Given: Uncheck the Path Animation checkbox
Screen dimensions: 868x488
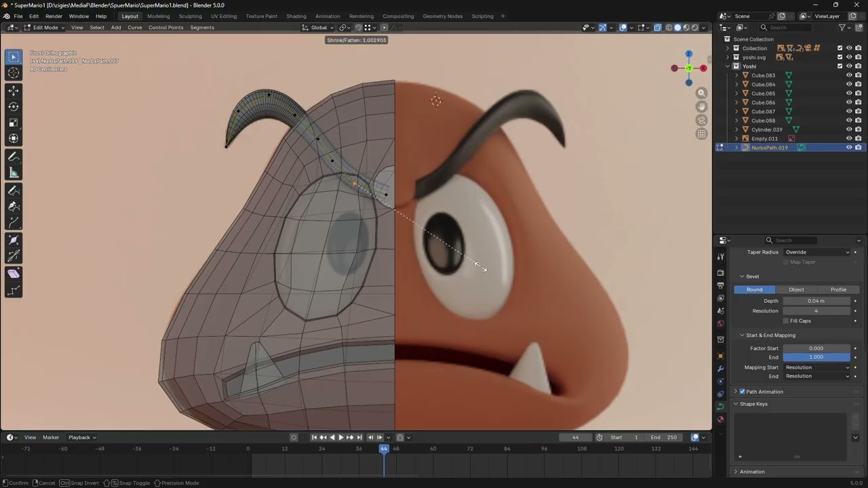Looking at the screenshot, I should pyautogui.click(x=743, y=392).
